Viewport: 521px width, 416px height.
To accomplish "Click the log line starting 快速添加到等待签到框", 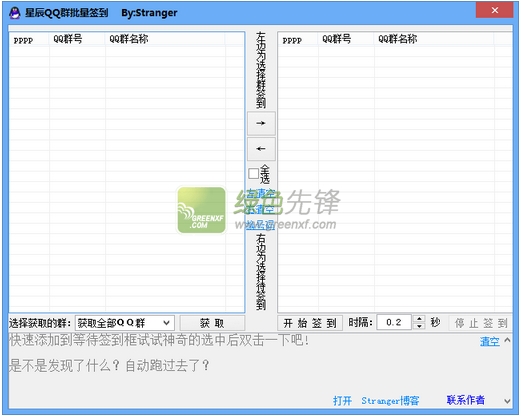I will 159,340.
